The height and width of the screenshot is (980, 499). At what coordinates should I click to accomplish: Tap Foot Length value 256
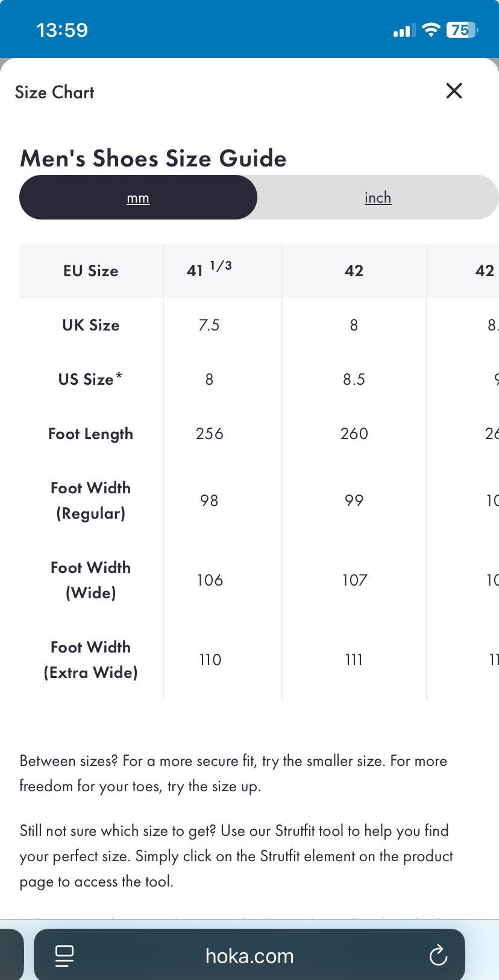click(x=209, y=434)
